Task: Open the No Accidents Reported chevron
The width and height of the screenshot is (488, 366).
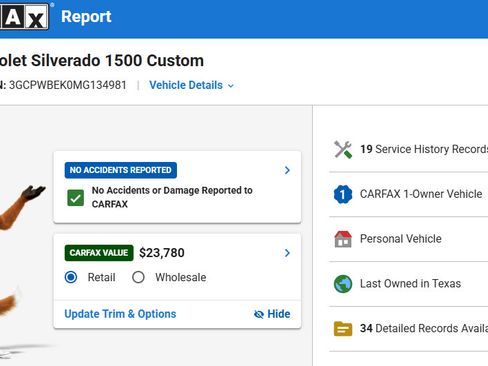Action: tap(287, 170)
